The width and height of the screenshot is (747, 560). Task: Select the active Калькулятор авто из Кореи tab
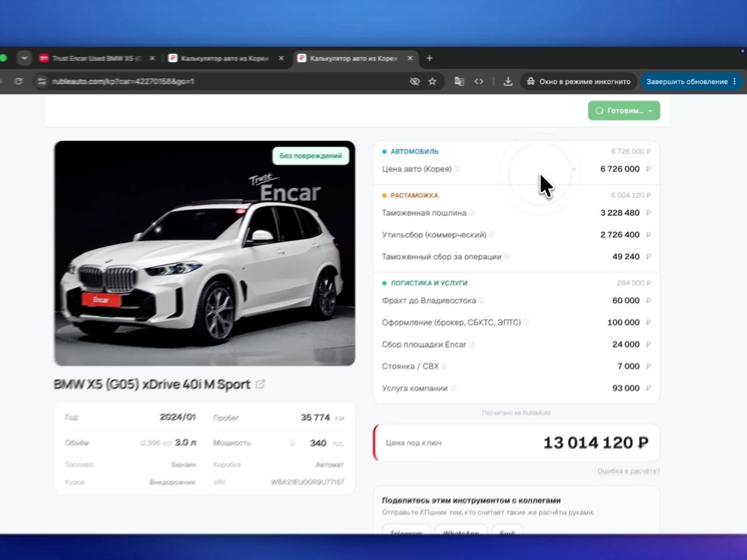(x=355, y=58)
